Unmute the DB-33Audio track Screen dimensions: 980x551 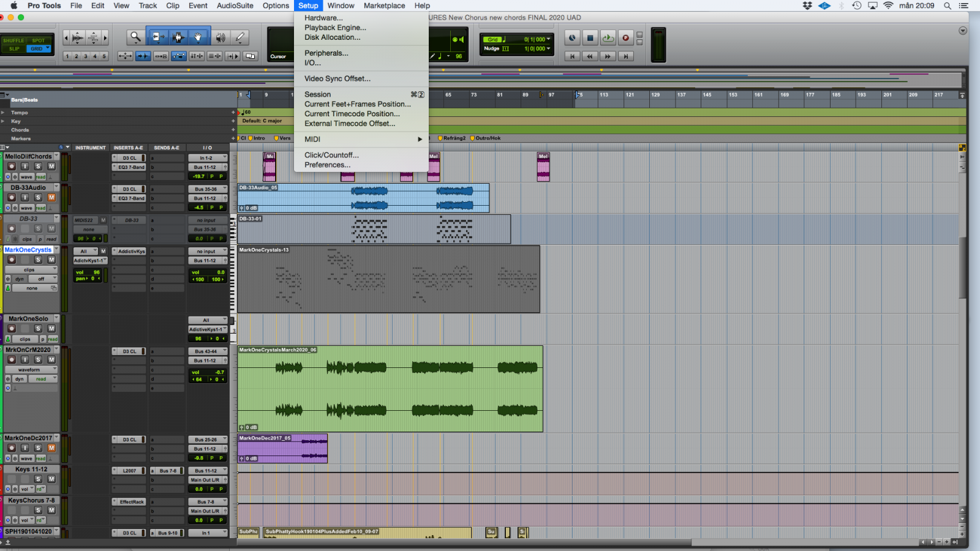pos(51,198)
